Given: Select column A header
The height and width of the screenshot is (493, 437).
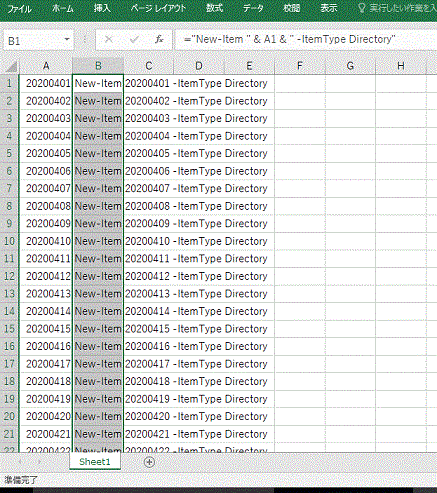Looking at the screenshot, I should (46, 66).
